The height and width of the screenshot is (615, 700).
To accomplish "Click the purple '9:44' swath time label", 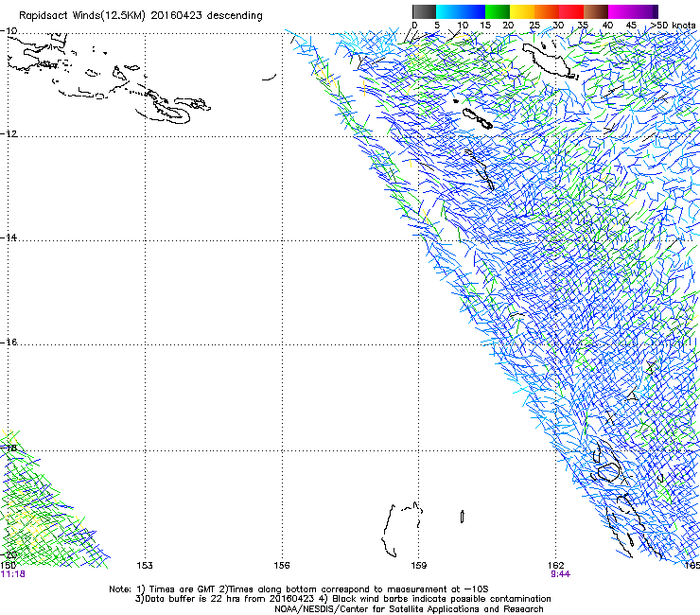I will [x=560, y=574].
